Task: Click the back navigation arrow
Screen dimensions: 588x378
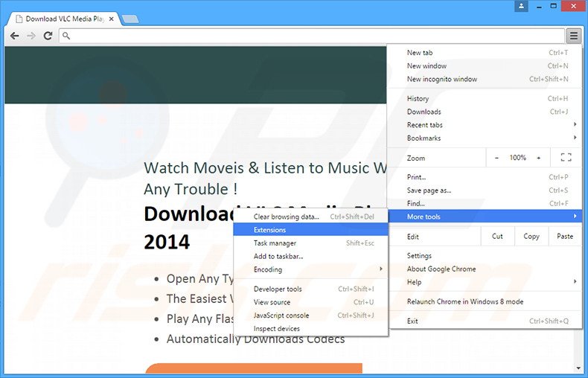Action: pyautogui.click(x=14, y=36)
